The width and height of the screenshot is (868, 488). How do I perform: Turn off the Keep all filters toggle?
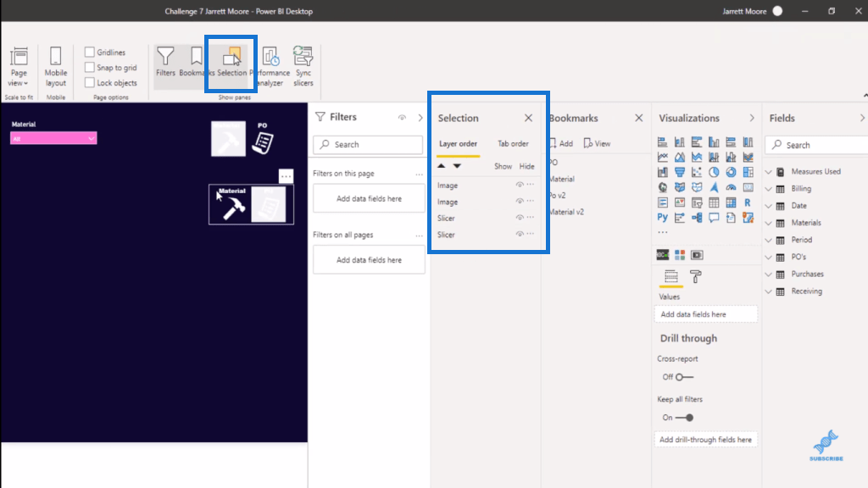click(684, 418)
